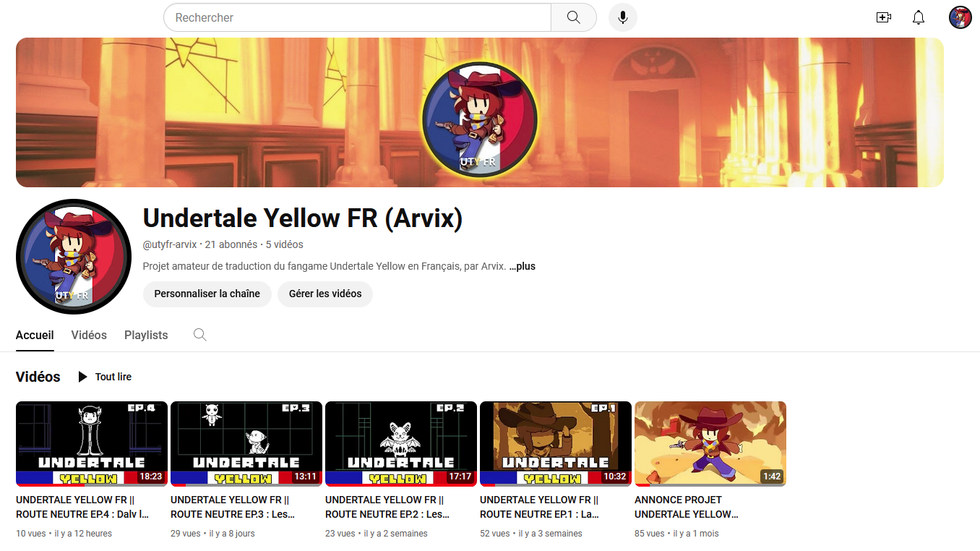Switch to the Playlists tab
Viewport: 980px width, 551px height.
[146, 335]
